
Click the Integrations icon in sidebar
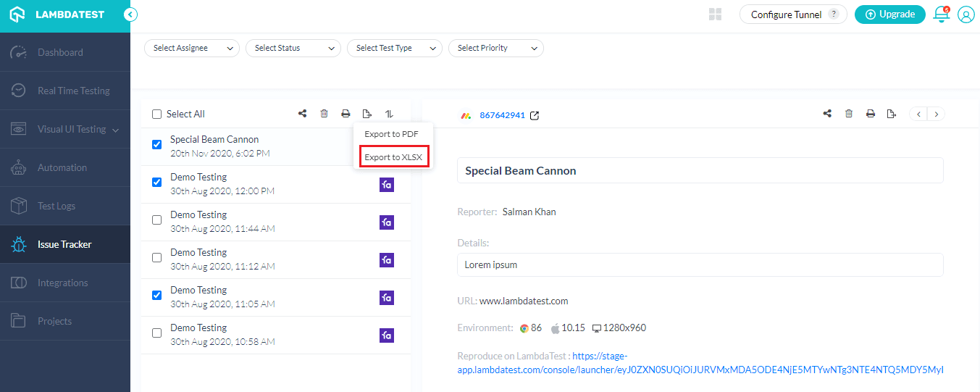click(19, 283)
